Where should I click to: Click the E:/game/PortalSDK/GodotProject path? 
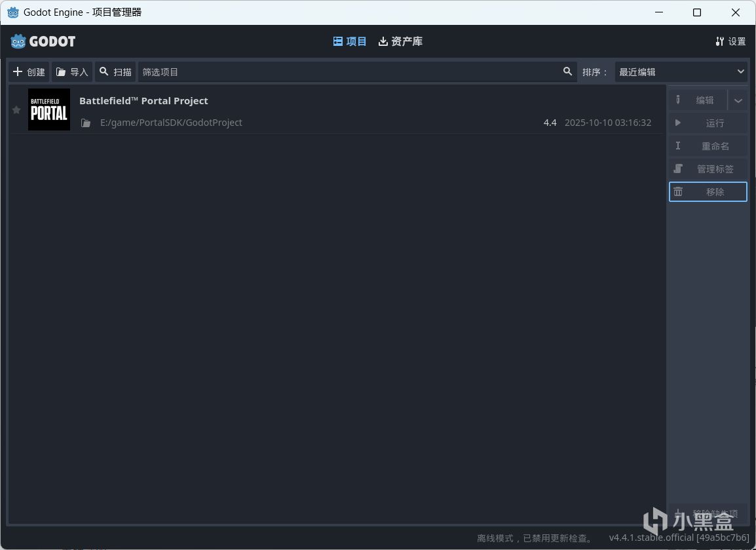(171, 123)
